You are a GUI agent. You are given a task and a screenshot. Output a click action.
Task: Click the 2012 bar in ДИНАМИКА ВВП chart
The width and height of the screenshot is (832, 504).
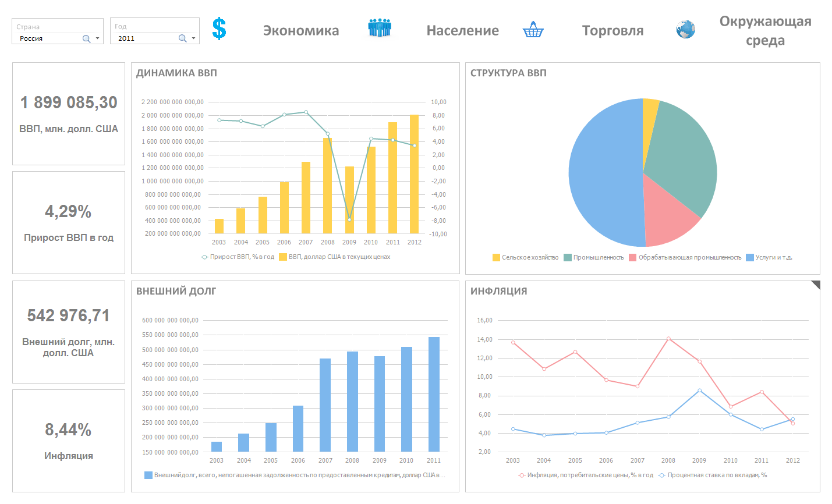(414, 174)
